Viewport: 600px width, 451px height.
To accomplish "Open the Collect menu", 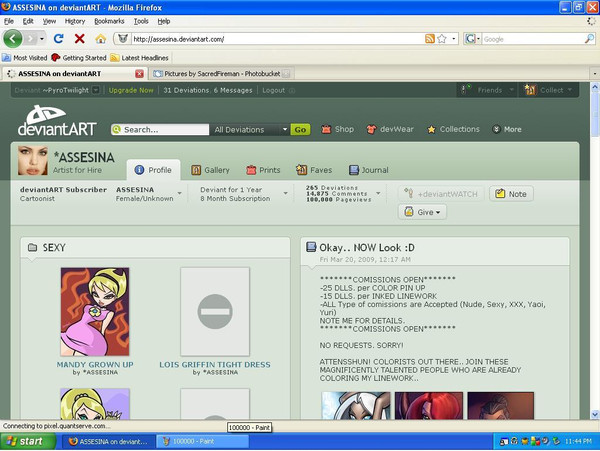I will coord(548,90).
